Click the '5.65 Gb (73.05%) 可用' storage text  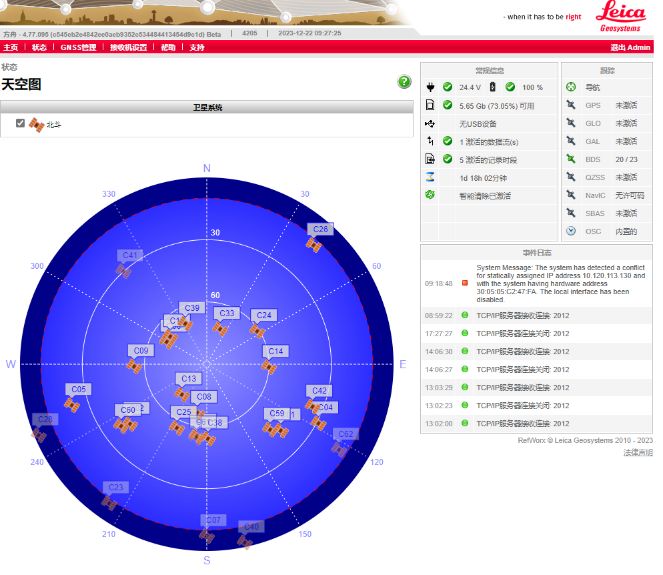[x=497, y=106]
